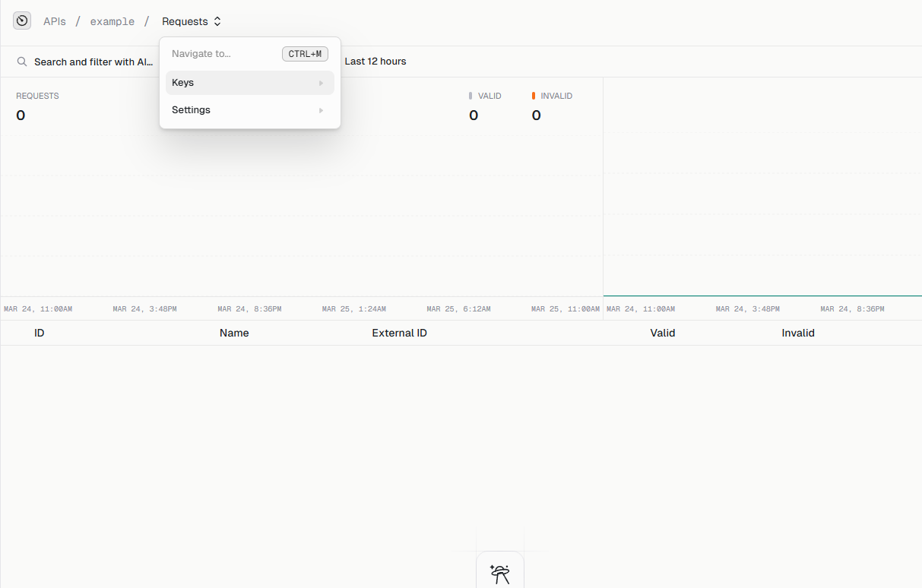The width and height of the screenshot is (922, 588).
Task: Click the MAR 25, 11:00AM timeline label
Action: [x=566, y=308]
